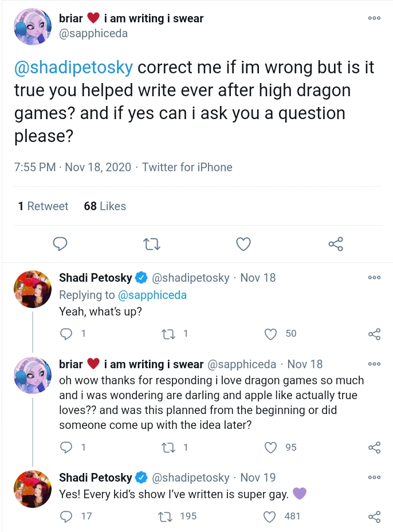View the 1 Retweet count

click(42, 206)
